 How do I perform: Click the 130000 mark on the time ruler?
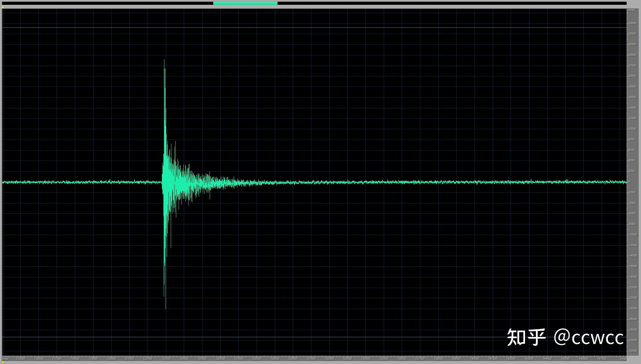click(x=293, y=359)
